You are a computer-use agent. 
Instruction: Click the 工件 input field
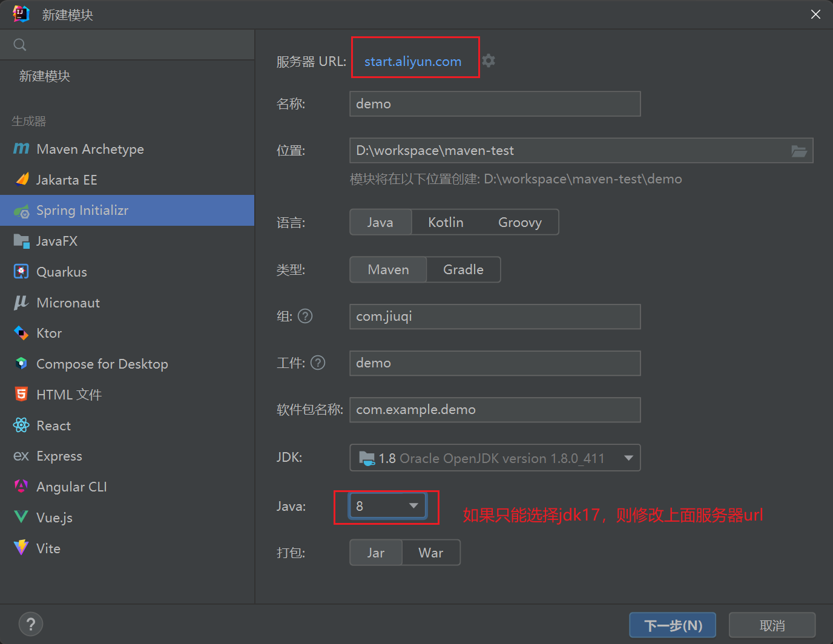pyautogui.click(x=495, y=363)
